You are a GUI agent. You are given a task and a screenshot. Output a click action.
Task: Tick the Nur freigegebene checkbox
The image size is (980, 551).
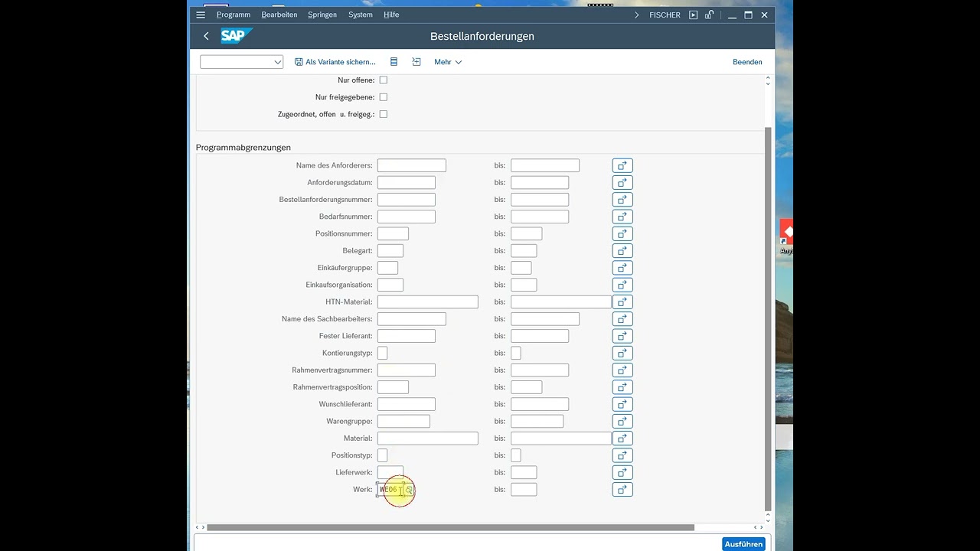pos(384,97)
